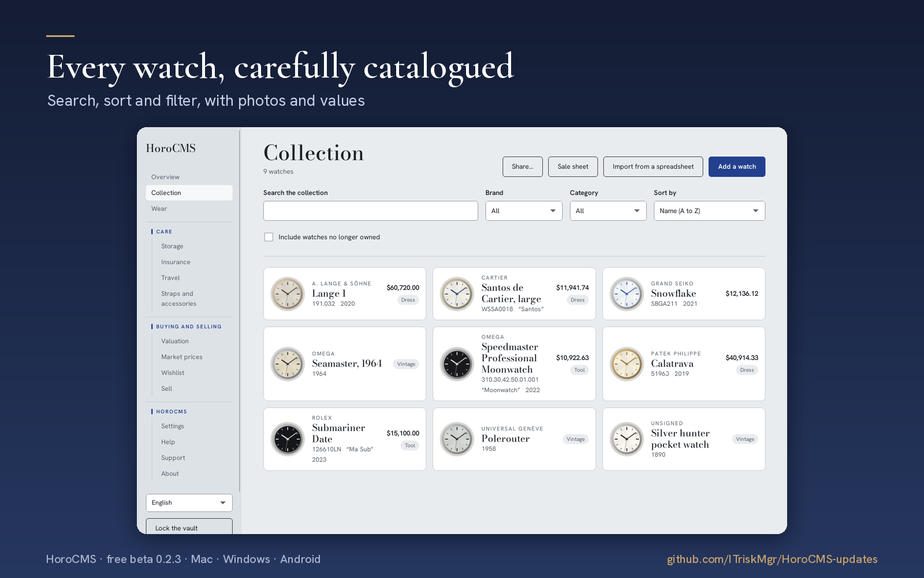924x578 pixels.
Task: Click the Santos de Cartier watch image
Action: (x=457, y=294)
